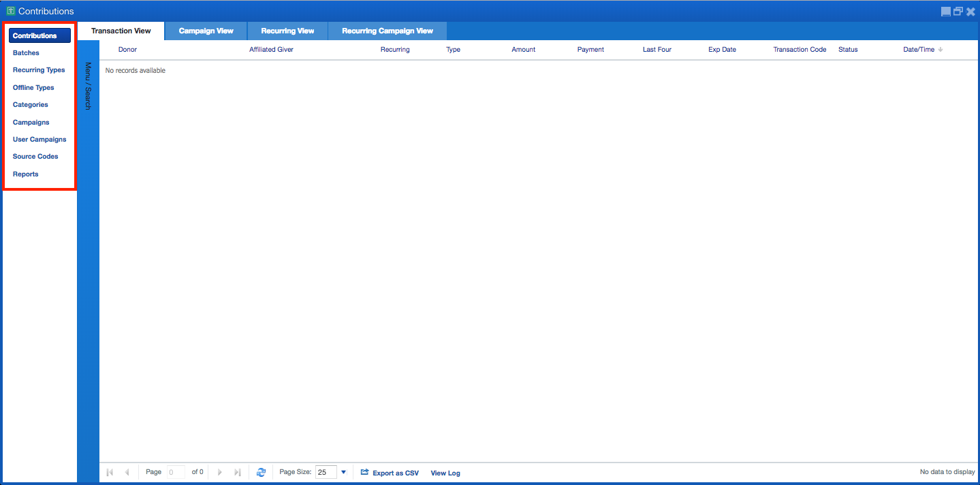The width and height of the screenshot is (980, 485).
Task: Open the Page Size dropdown arrow
Action: click(x=343, y=472)
